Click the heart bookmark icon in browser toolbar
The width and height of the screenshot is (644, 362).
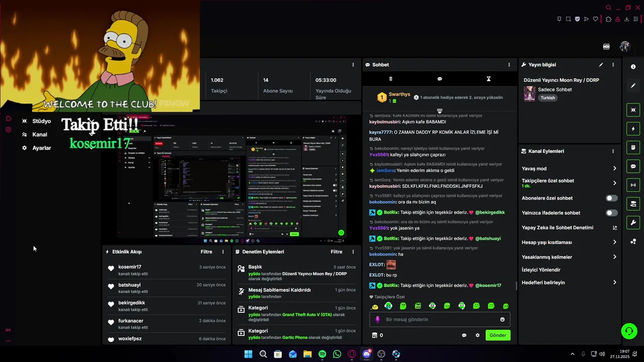click(596, 19)
